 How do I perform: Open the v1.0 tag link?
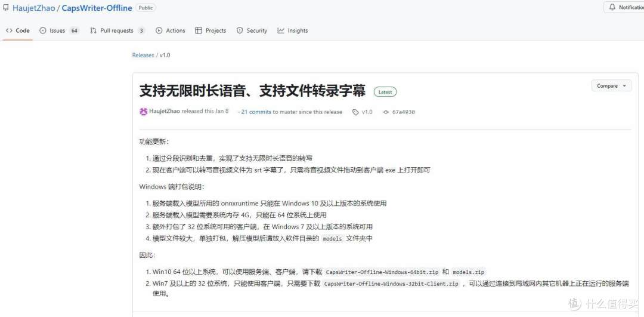pos(367,112)
